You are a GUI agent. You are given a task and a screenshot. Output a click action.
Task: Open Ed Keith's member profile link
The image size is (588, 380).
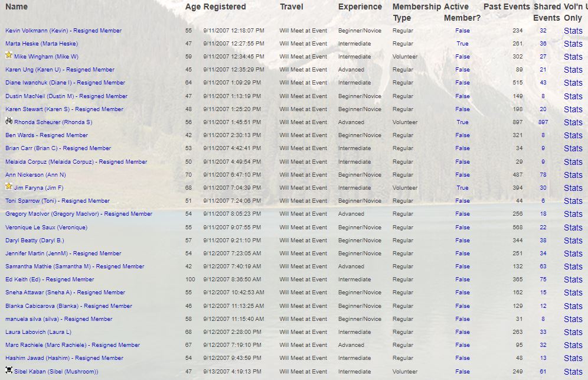(x=50, y=280)
